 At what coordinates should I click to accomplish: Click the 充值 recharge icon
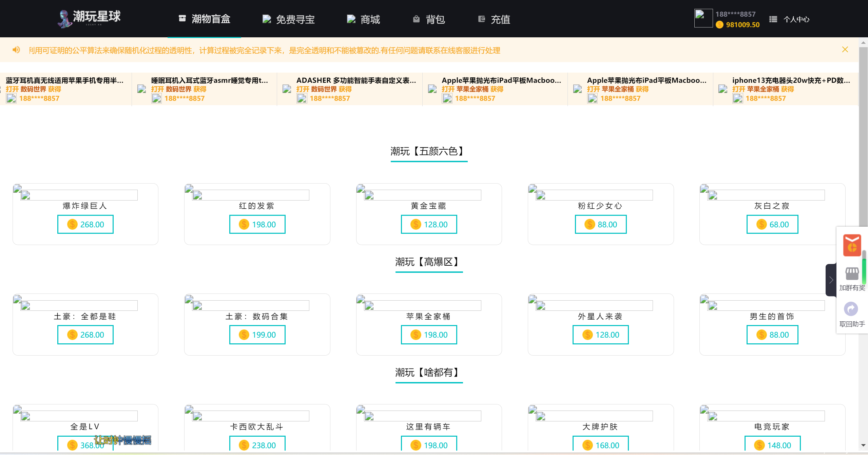[482, 19]
